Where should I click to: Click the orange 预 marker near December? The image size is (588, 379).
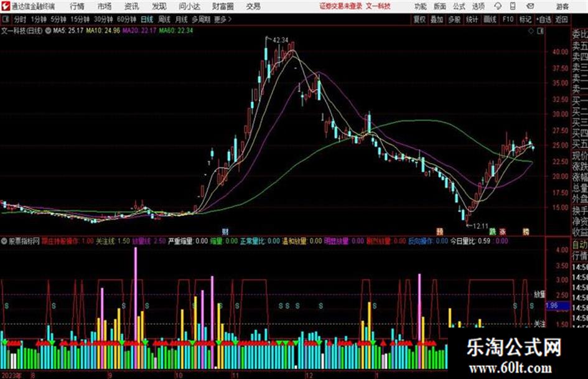point(439,232)
